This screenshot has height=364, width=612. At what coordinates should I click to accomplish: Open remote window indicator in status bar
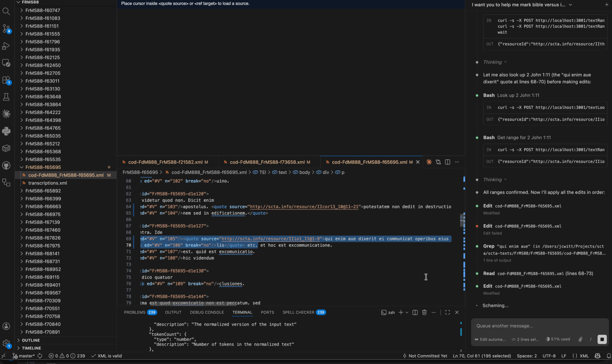coord(4,356)
